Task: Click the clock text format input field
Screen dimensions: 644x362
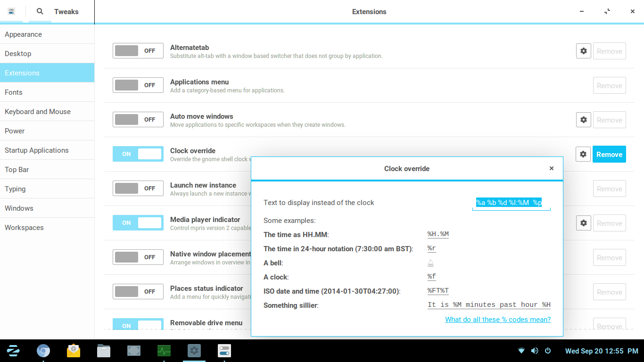Action: click(511, 203)
